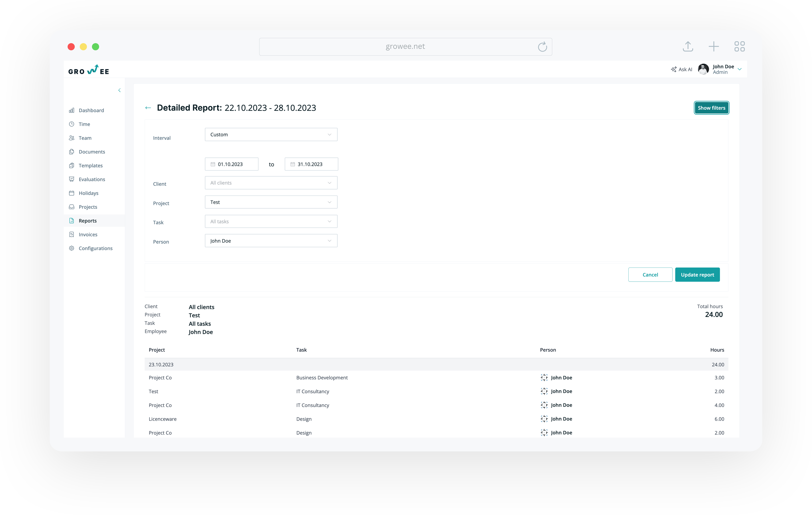Click the Task column header
Image resolution: width=812 pixels, height=515 pixels.
click(x=302, y=350)
